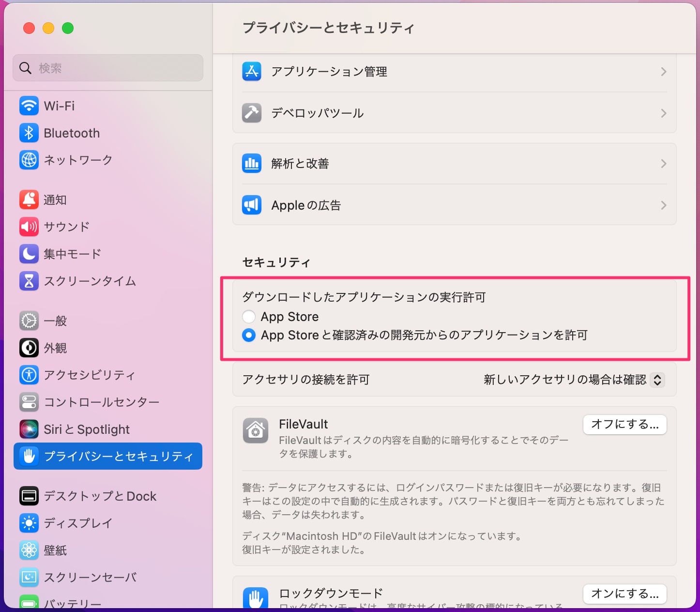Click the Apple の広告 megaphone icon
Screen dimensions: 700x612
252,205
